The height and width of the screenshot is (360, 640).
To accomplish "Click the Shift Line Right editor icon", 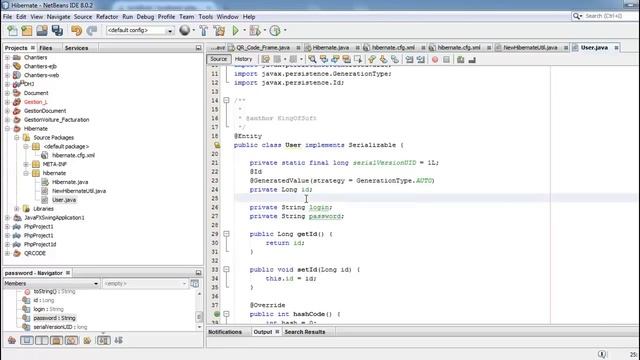I will click(x=420, y=60).
